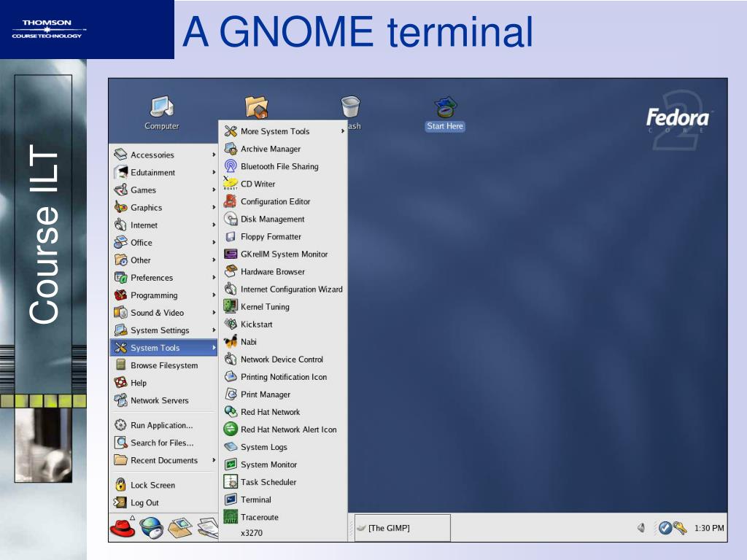Open Red Hat Network entry
Image resolution: width=747 pixels, height=560 pixels.
tap(283, 412)
